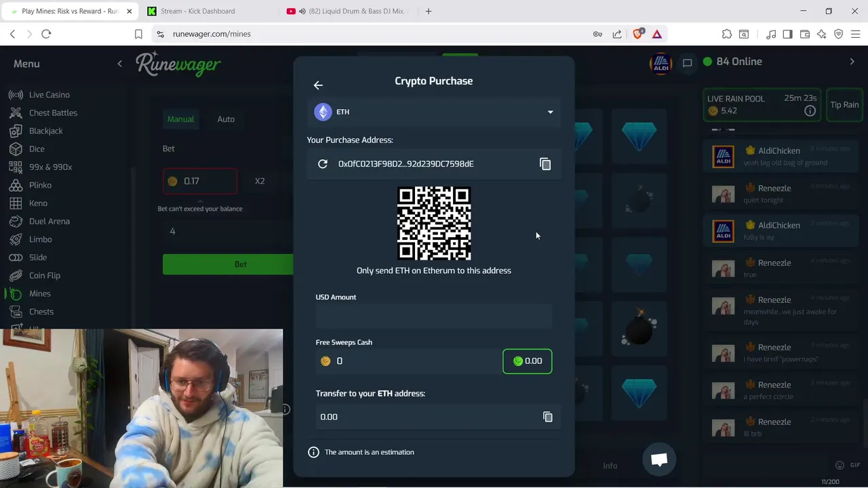Click the 84 Online indicator
Viewport: 868px width, 488px height.
click(732, 62)
